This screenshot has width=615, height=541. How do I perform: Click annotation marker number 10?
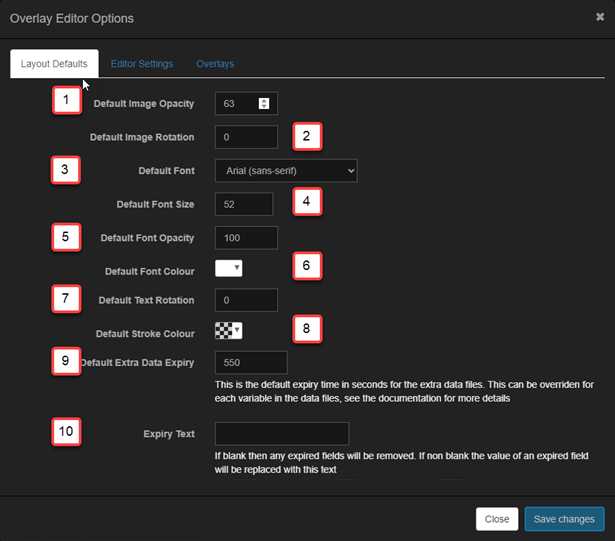[x=66, y=432]
